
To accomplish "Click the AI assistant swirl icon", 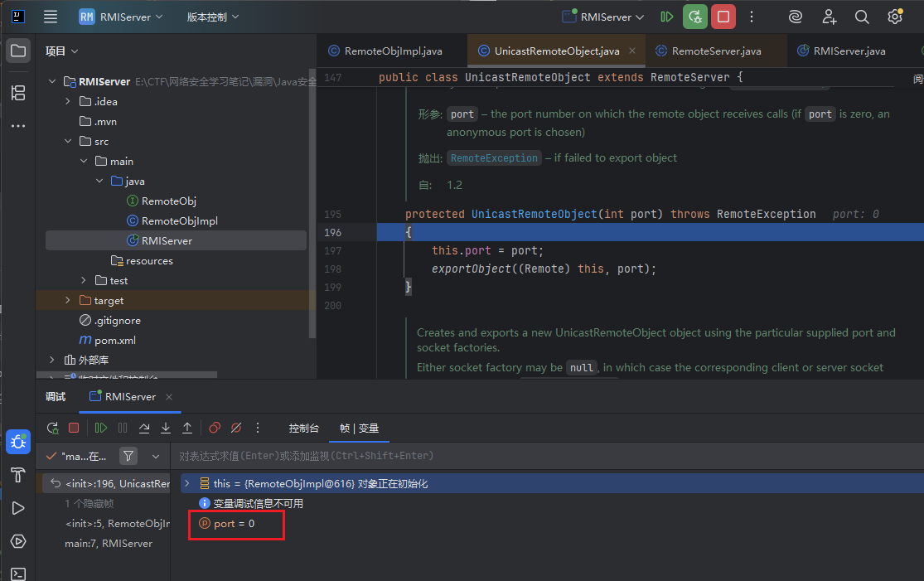I will click(x=795, y=17).
